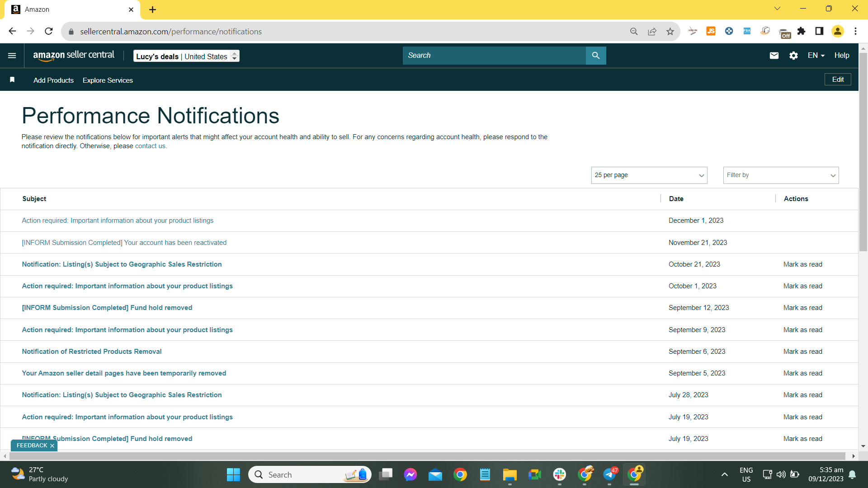Image resolution: width=868 pixels, height=488 pixels.
Task: Open the Mail app in taskbar
Action: point(435,474)
